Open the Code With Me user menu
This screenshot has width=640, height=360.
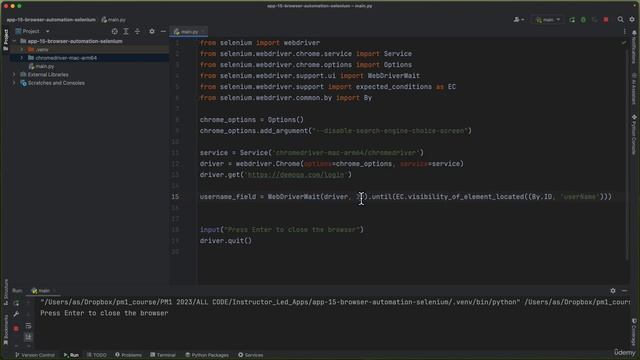tap(519, 20)
